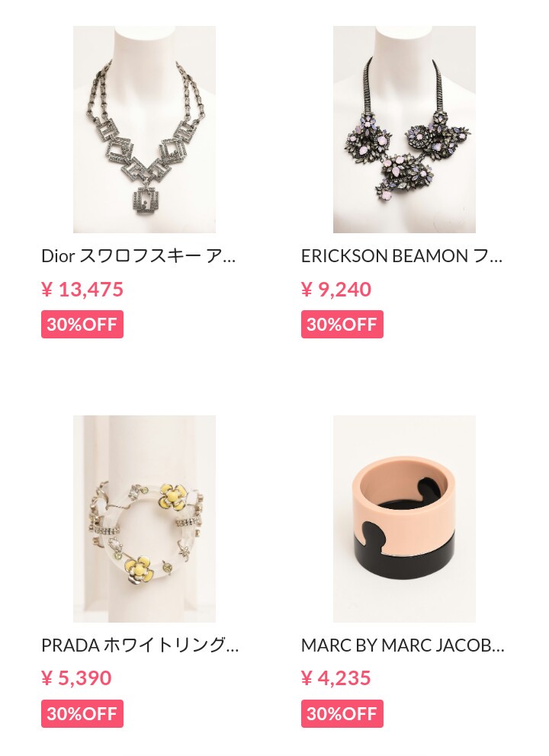
Task: Open the Dior スワロフスキー product title
Action: click(x=139, y=256)
